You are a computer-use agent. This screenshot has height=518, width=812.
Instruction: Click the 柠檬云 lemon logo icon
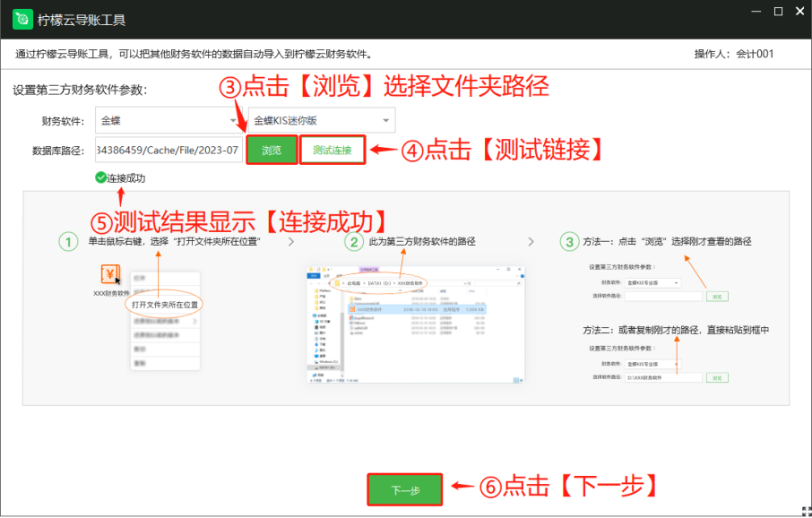click(x=22, y=20)
